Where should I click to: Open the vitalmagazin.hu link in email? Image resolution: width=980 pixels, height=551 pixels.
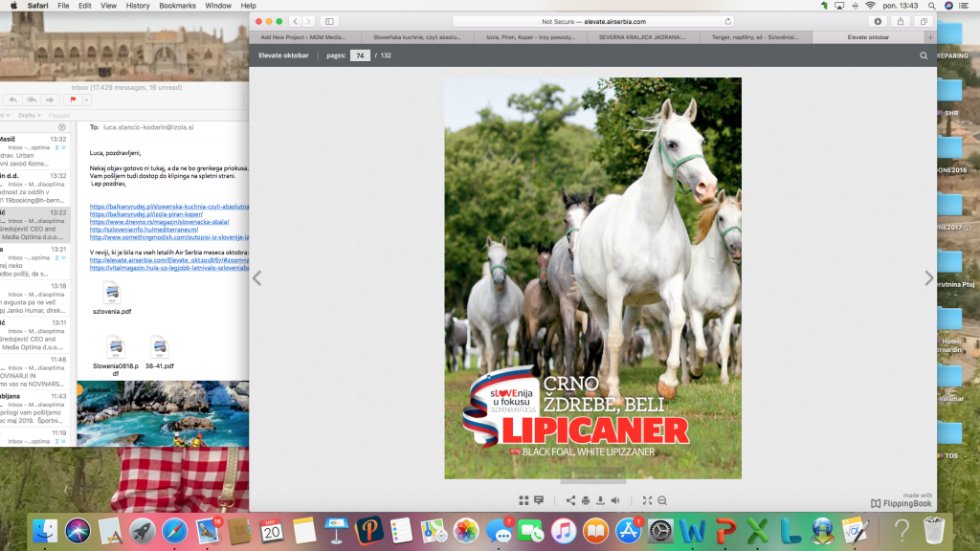[x=168, y=268]
